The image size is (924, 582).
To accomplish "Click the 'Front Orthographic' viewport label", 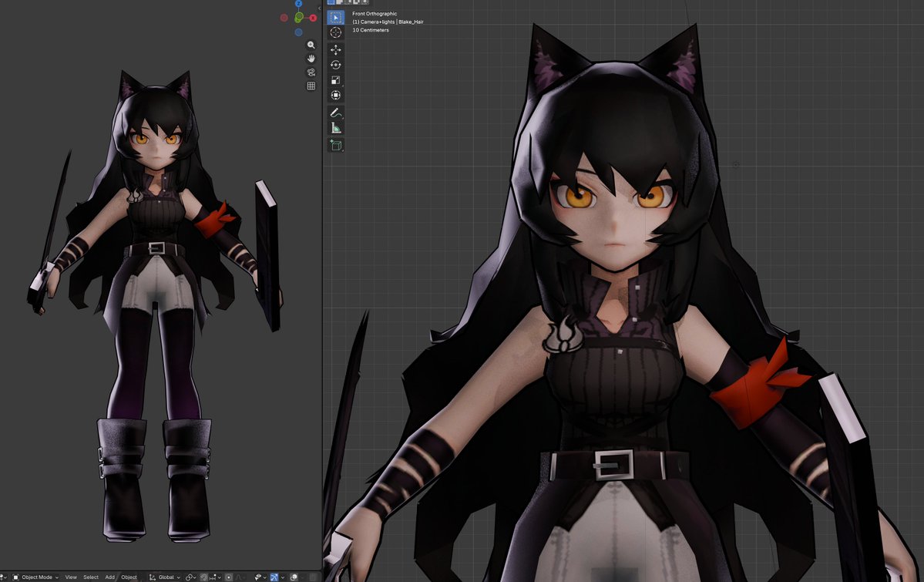I will point(375,14).
